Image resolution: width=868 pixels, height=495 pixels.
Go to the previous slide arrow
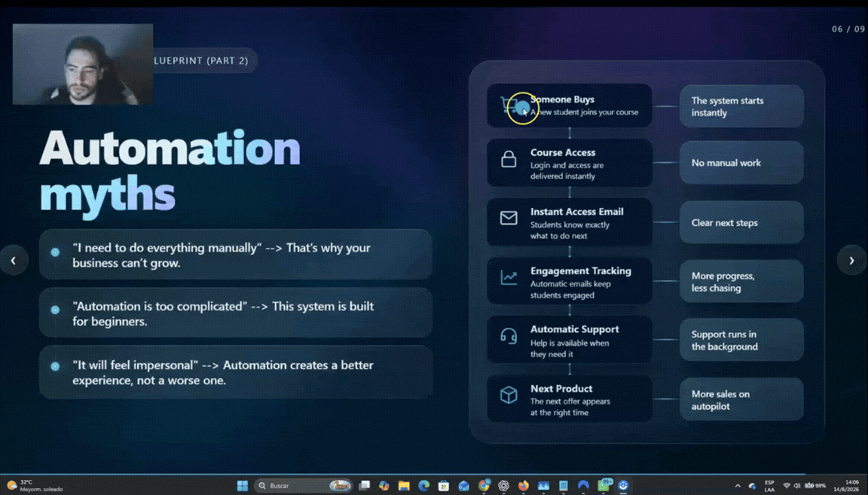tap(14, 260)
